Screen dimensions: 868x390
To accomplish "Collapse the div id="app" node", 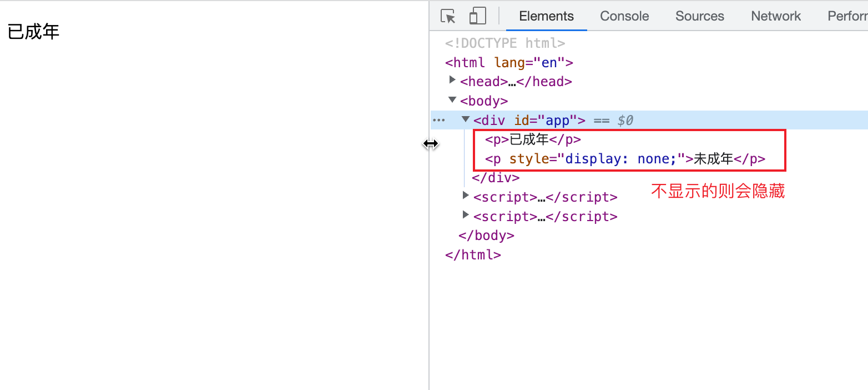I will click(x=466, y=119).
